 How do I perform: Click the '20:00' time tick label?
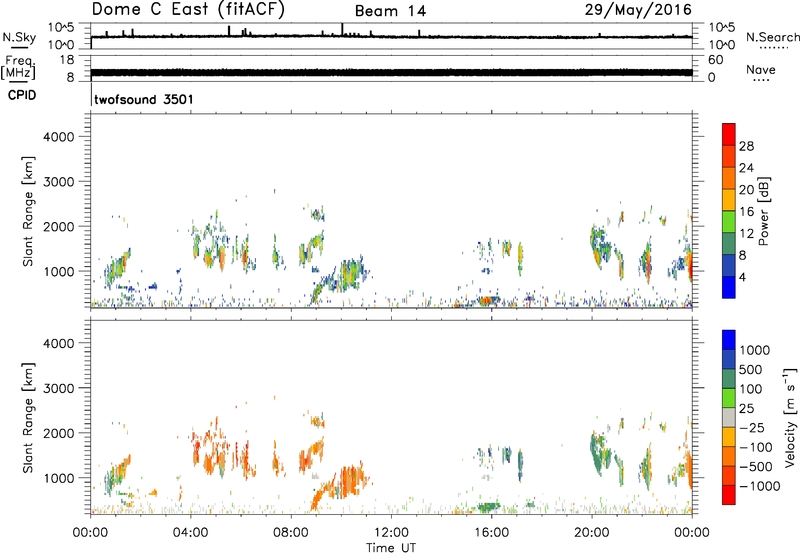pyautogui.click(x=591, y=533)
